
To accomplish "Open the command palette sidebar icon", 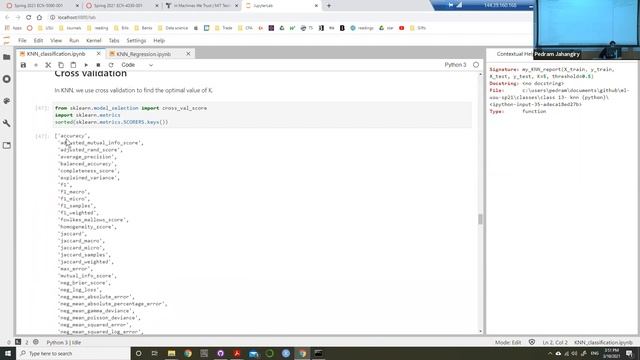I will (x=7, y=101).
